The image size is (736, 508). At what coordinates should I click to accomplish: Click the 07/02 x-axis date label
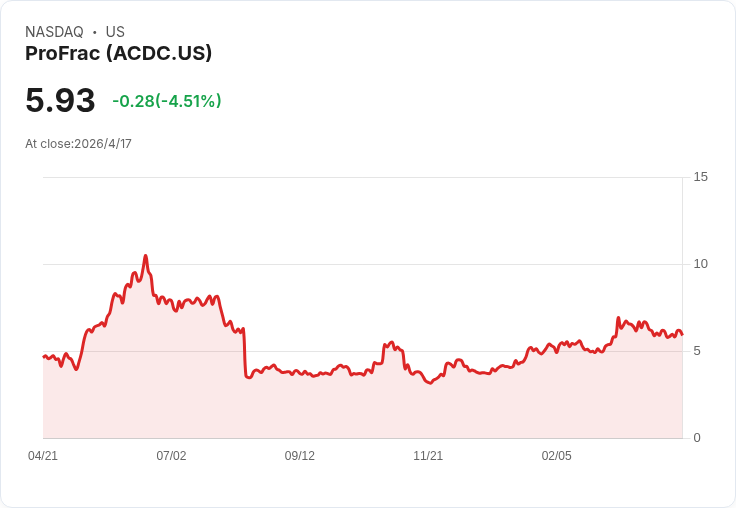171,456
